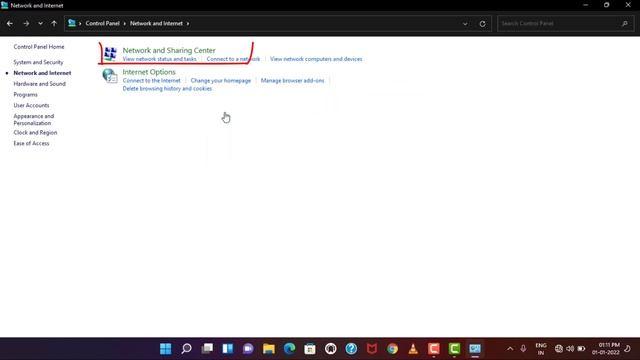
Task: Go forward with the Forward arrow
Action: point(26,24)
